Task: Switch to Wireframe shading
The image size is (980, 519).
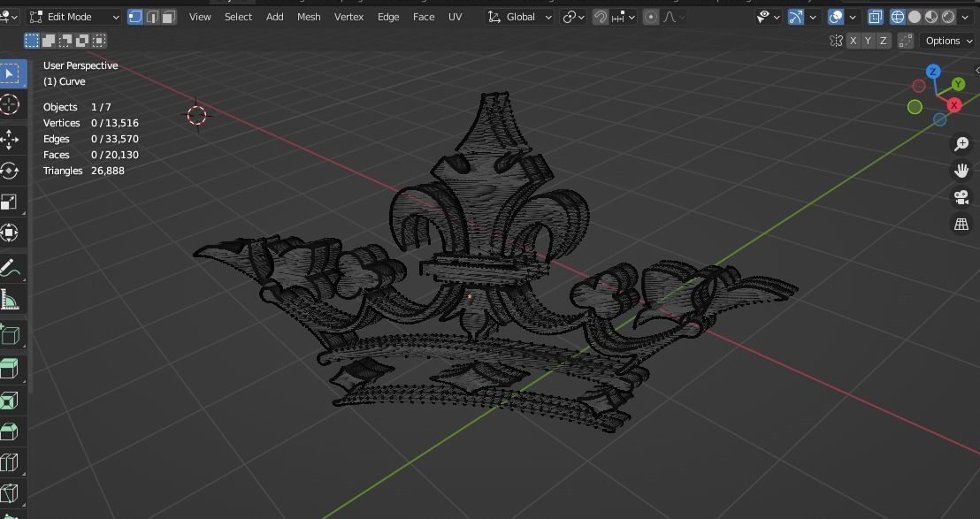Action: (898, 17)
